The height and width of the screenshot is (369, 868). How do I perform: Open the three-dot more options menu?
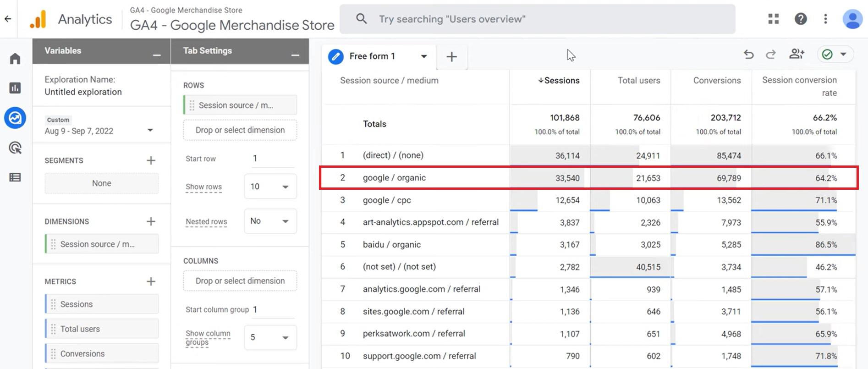click(x=825, y=19)
